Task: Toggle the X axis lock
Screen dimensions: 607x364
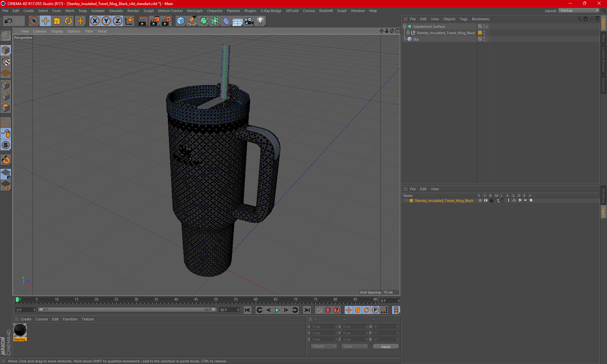Action: point(95,21)
